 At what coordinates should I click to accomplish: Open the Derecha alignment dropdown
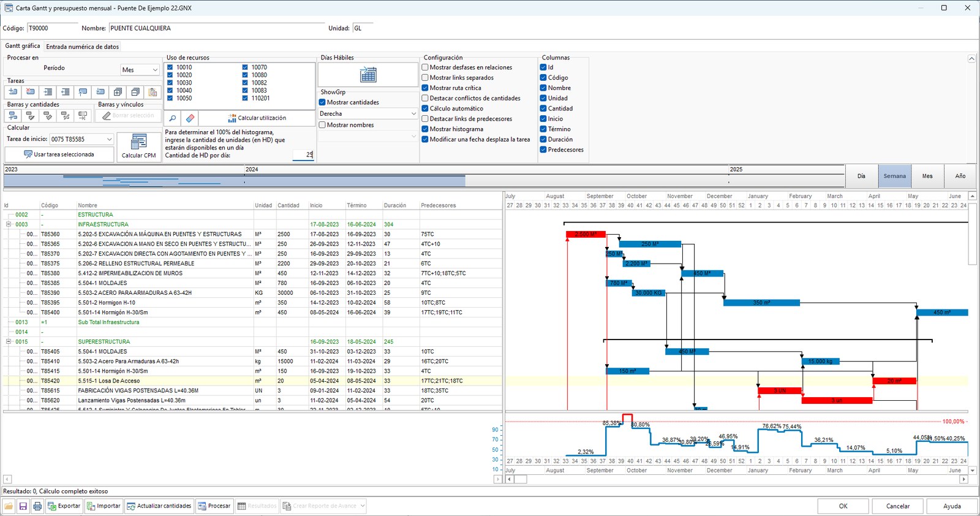pos(368,114)
